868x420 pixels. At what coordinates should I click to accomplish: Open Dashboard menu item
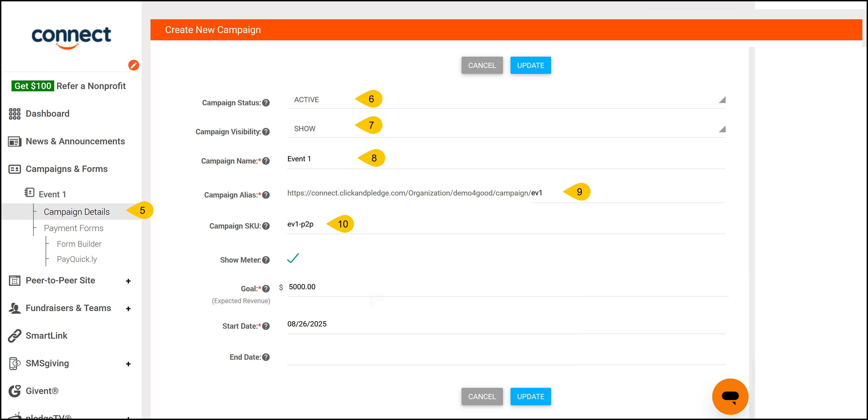click(x=48, y=114)
